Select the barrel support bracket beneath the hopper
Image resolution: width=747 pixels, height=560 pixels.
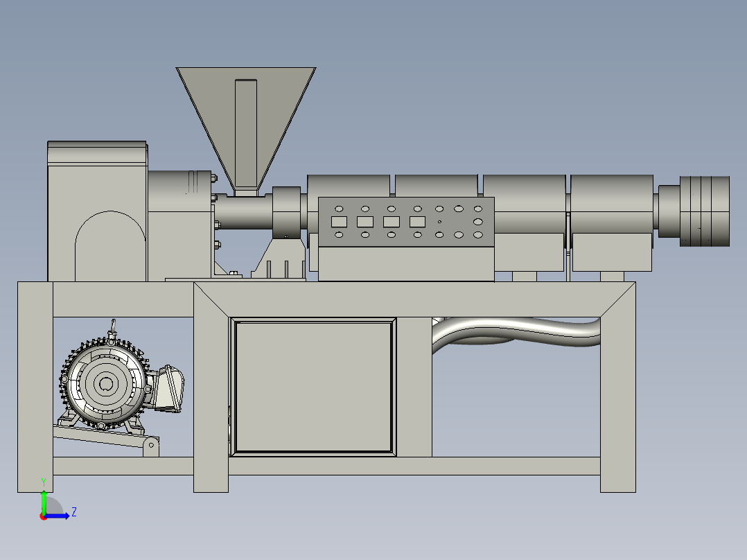click(x=281, y=259)
